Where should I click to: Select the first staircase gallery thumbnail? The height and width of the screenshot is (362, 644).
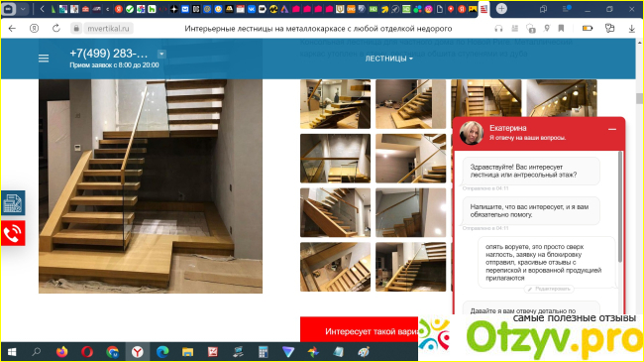tap(335, 104)
